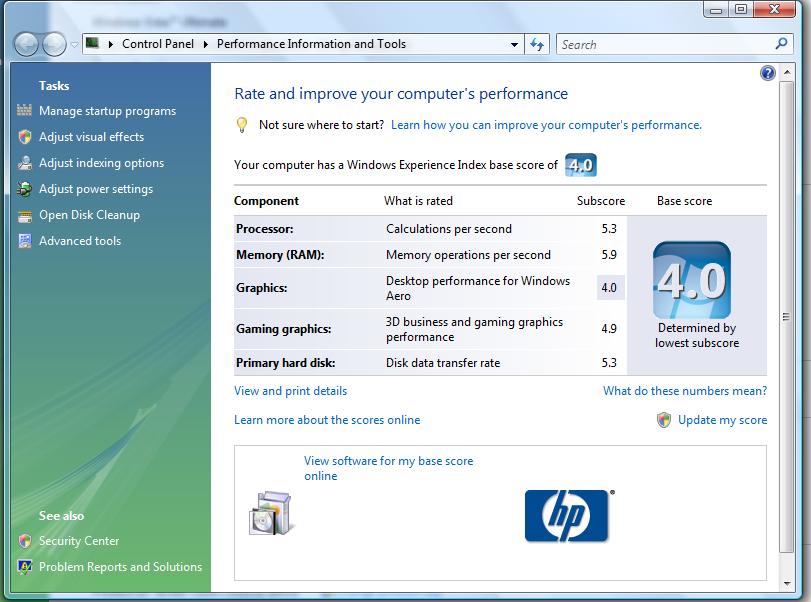This screenshot has width=811, height=602.
Task: Click the Control Panel icon in address bar
Action: (x=92, y=43)
